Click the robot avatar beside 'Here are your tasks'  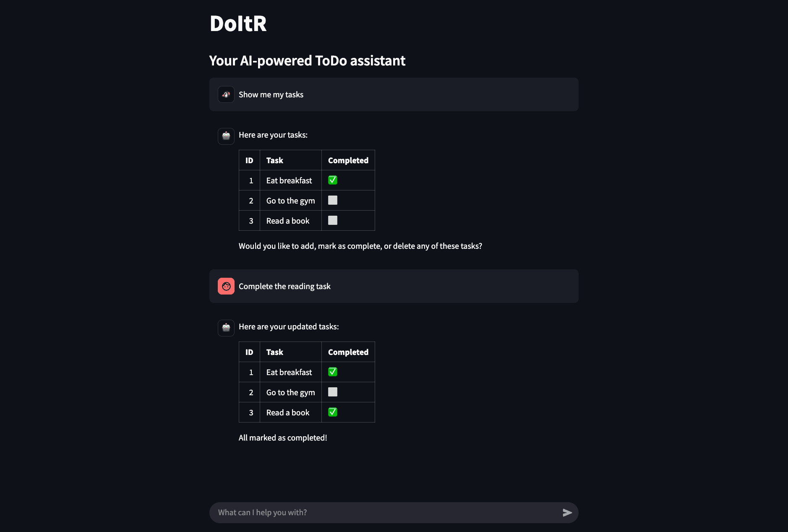click(226, 136)
